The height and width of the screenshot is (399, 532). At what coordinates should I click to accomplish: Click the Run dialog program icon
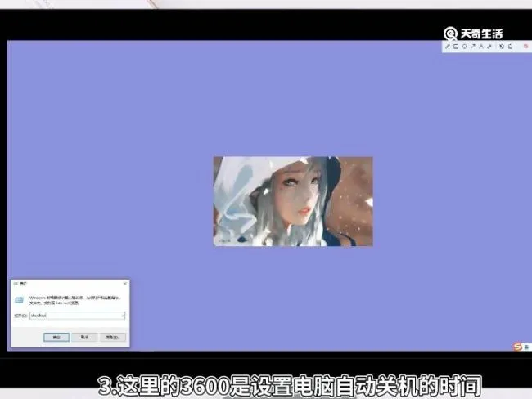point(20,300)
